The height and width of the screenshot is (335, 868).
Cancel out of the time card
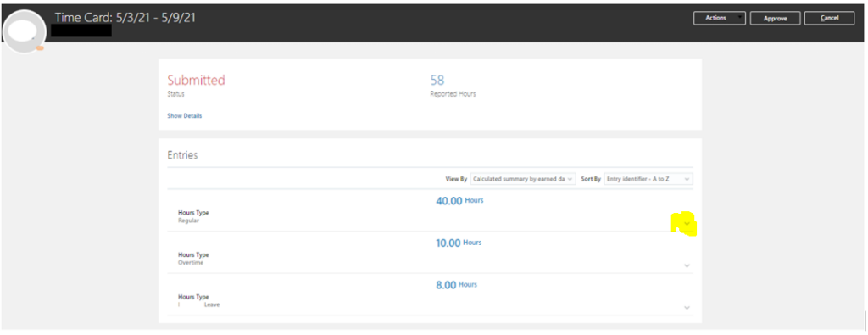click(x=829, y=19)
